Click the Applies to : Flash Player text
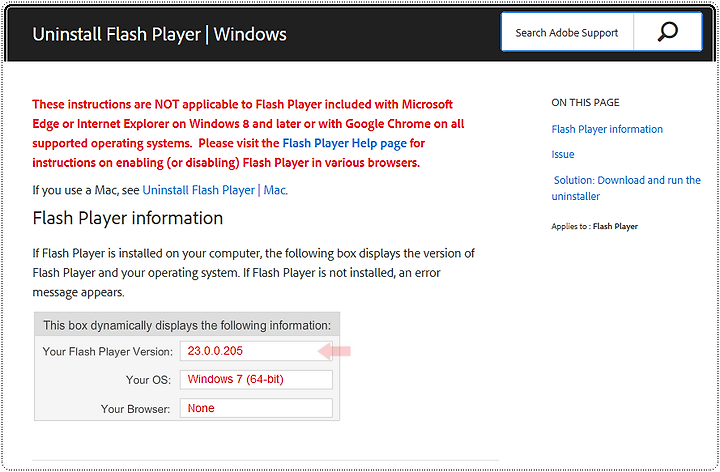Image resolution: width=720 pixels, height=472 pixels. tap(595, 226)
